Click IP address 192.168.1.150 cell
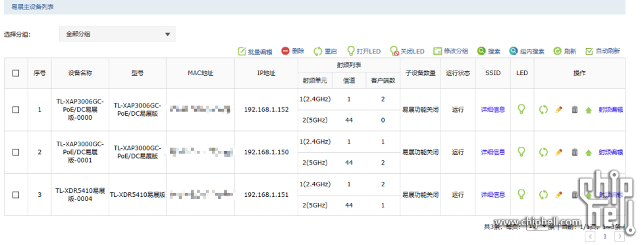This screenshot has height=245, width=644. click(x=266, y=152)
